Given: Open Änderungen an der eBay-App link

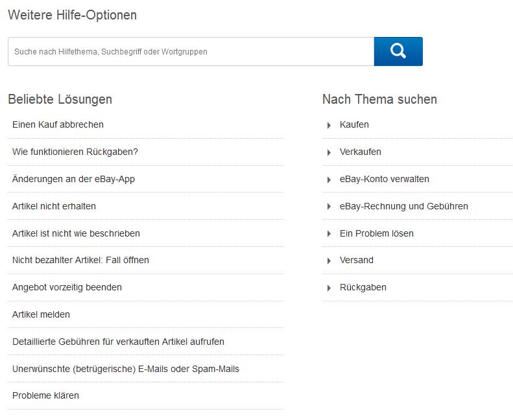Looking at the screenshot, I should tap(74, 179).
